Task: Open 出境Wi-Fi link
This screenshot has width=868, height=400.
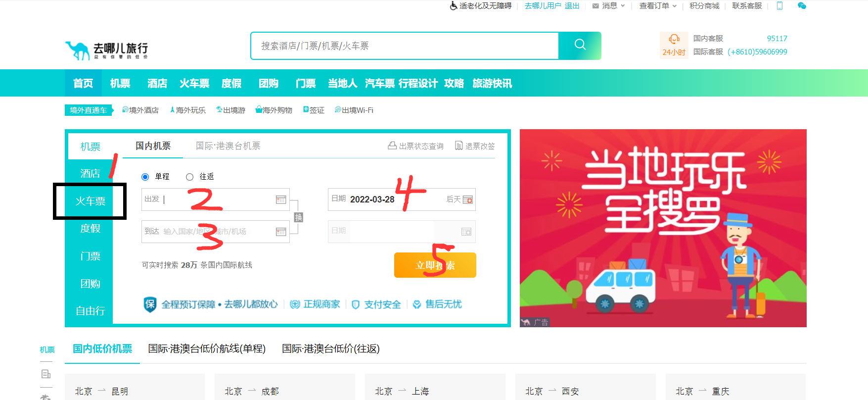Action: tap(354, 110)
